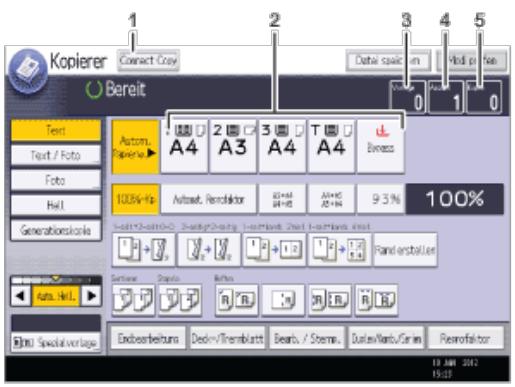Choose top-left corner staple option
This screenshot has height=387, width=515.
(236, 300)
